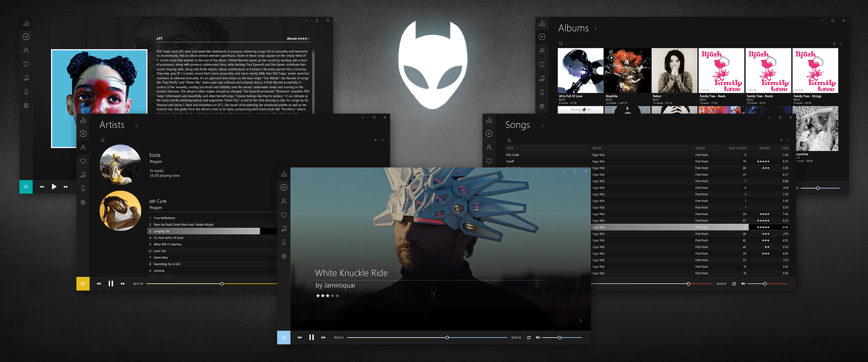This screenshot has width=868, height=362.
Task: Open Favorites heart icon in White Knuckle Ride window
Action: [x=284, y=215]
